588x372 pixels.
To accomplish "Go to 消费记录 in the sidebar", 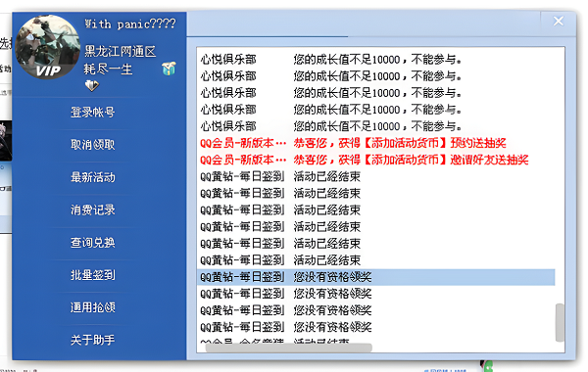I will click(93, 209).
